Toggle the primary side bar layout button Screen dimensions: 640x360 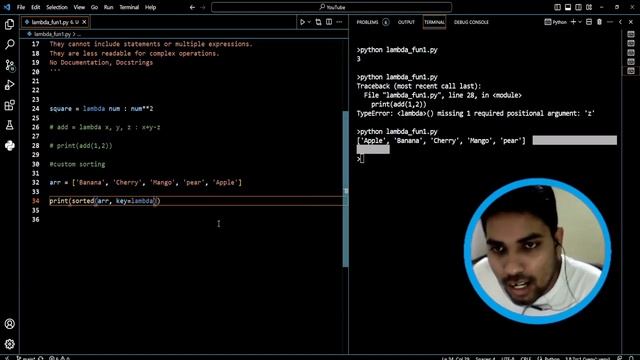coord(558,7)
